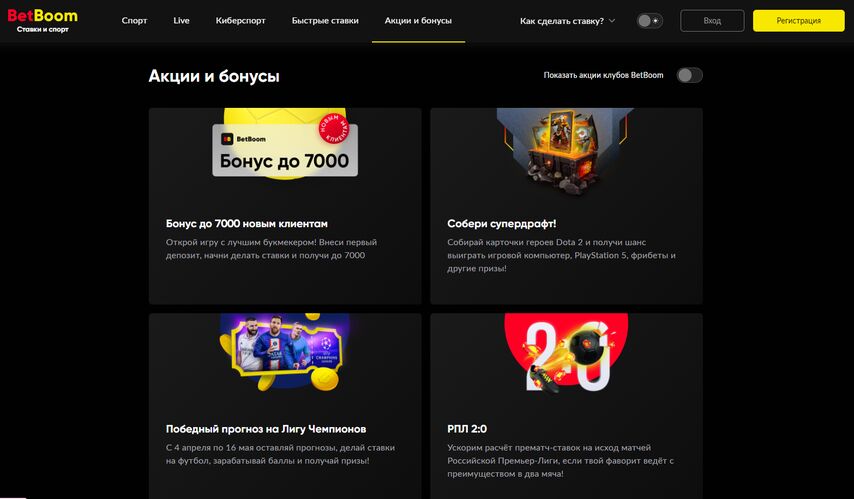
Task: Open the BetBoom logo home link
Action: [x=42, y=21]
